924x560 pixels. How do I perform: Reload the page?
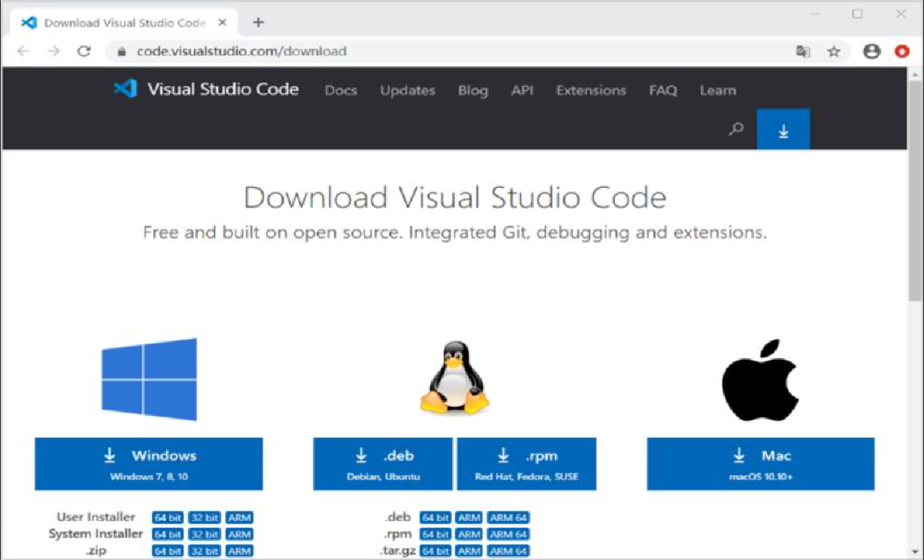(x=84, y=51)
